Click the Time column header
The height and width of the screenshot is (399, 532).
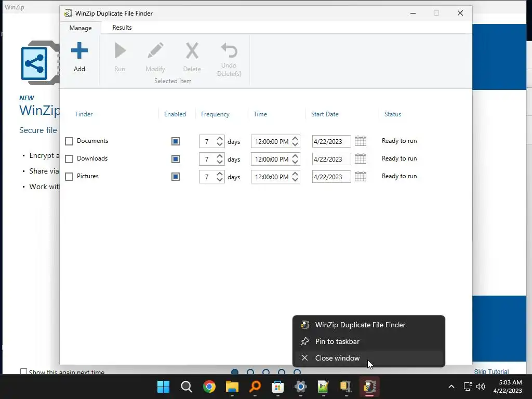pyautogui.click(x=260, y=114)
